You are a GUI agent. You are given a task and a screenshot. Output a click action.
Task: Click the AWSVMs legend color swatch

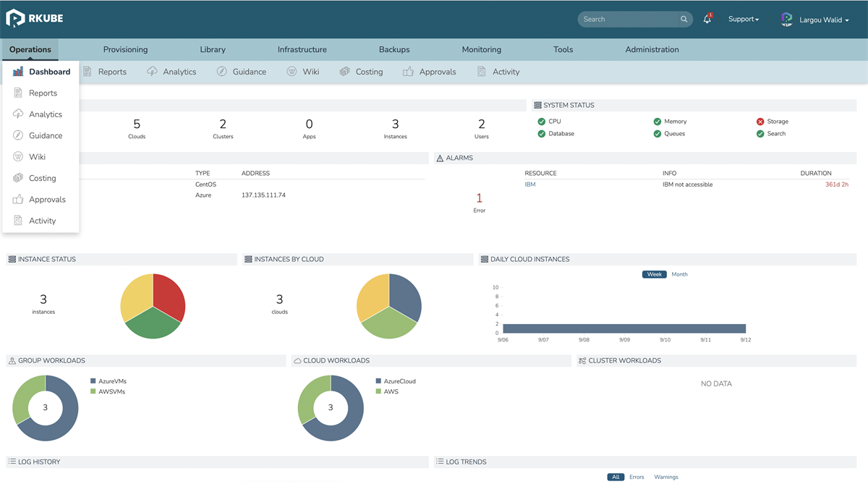[93, 391]
